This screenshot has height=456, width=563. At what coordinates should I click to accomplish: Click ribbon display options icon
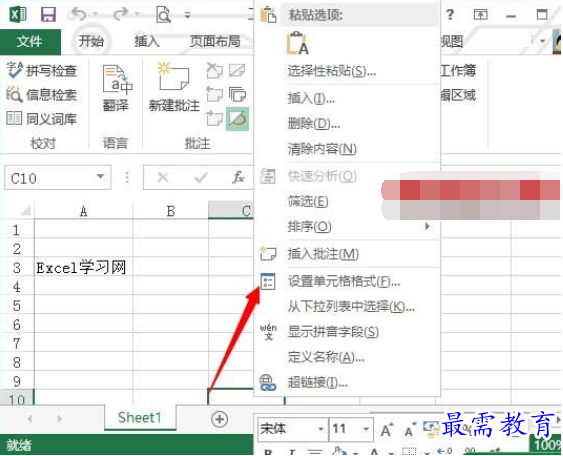tap(480, 14)
